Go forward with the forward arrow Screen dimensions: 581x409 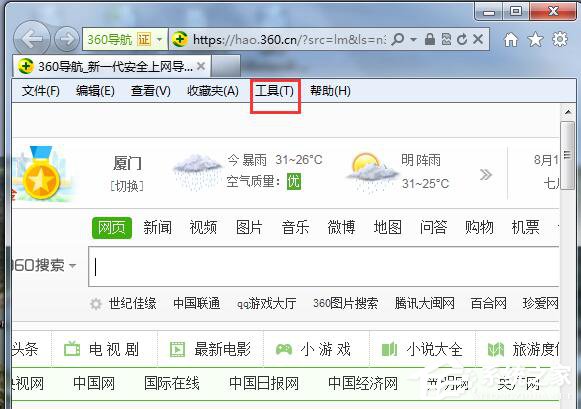(x=67, y=39)
